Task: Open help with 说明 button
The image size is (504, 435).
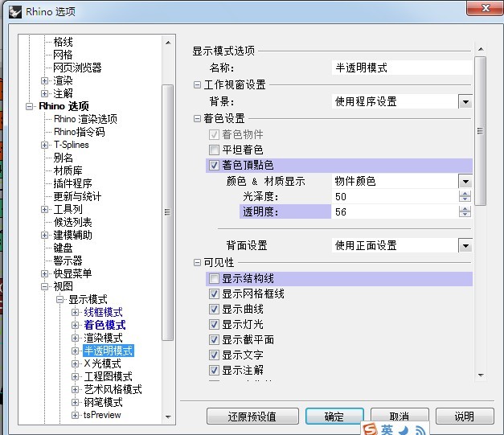Action: (465, 417)
